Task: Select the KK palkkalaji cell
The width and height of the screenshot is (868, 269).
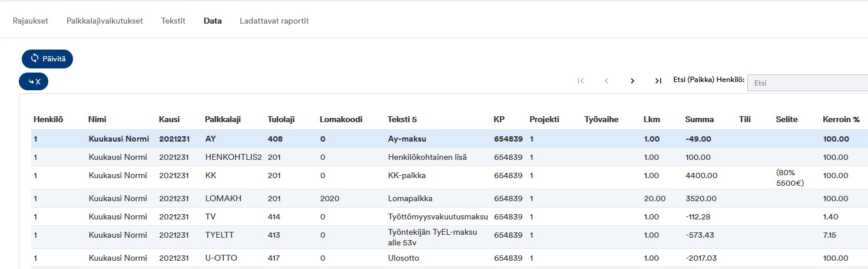Action: [211, 175]
